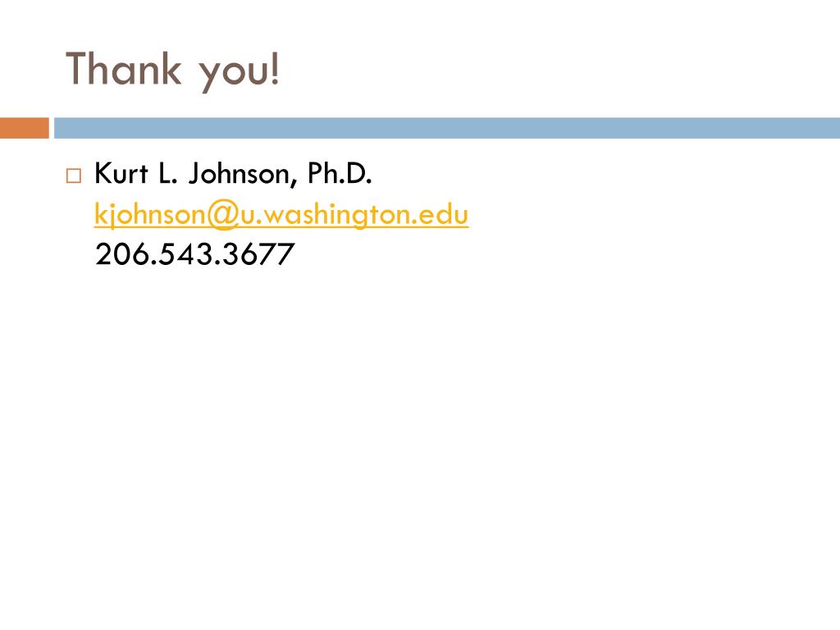Click the 3677 digits of the phone number
The image size is (840, 630).
tap(258, 254)
